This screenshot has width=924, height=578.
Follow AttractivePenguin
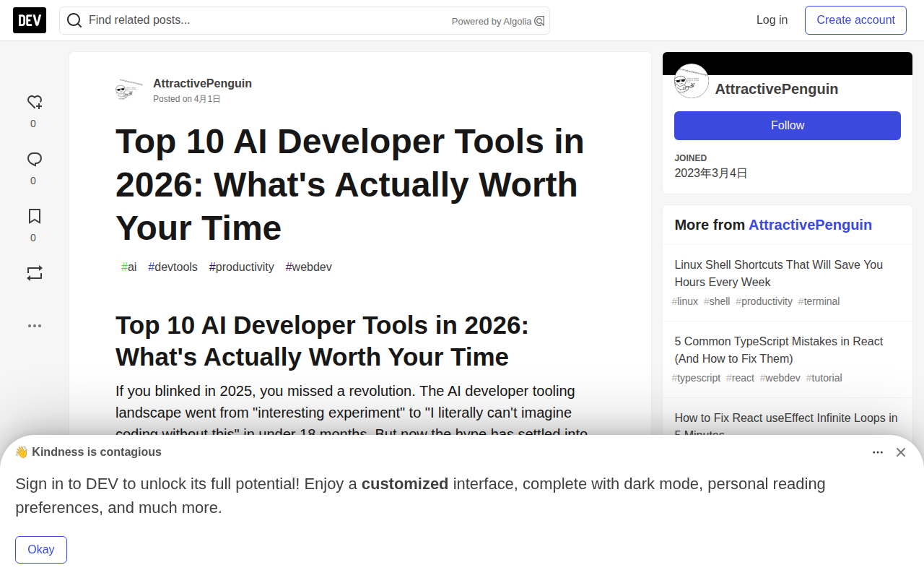pos(788,126)
